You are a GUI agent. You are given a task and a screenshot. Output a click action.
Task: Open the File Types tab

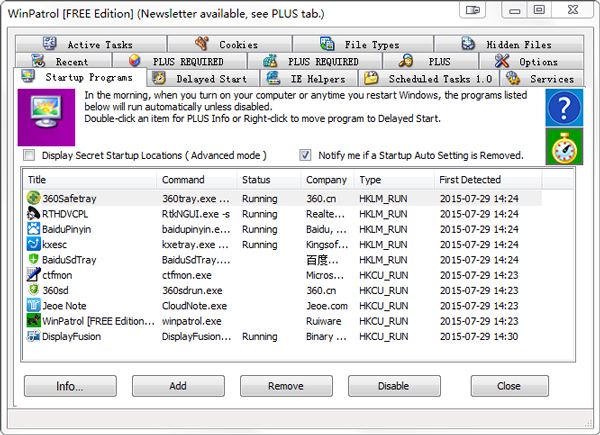click(x=363, y=44)
